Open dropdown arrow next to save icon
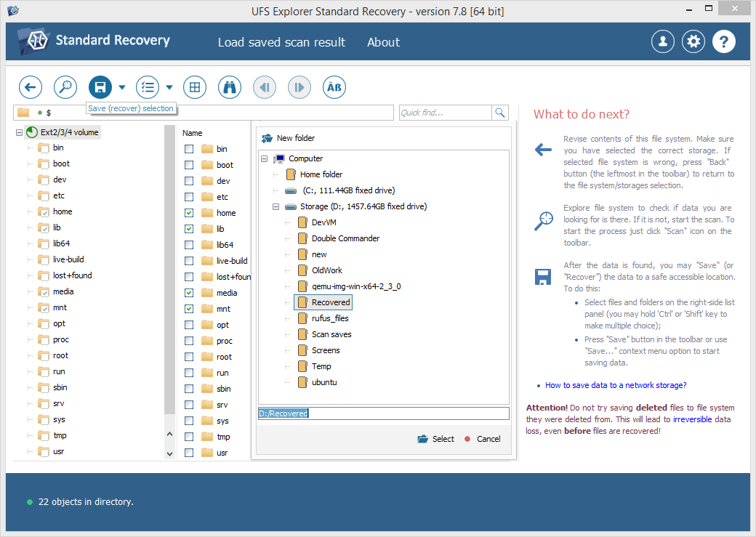 (x=122, y=87)
